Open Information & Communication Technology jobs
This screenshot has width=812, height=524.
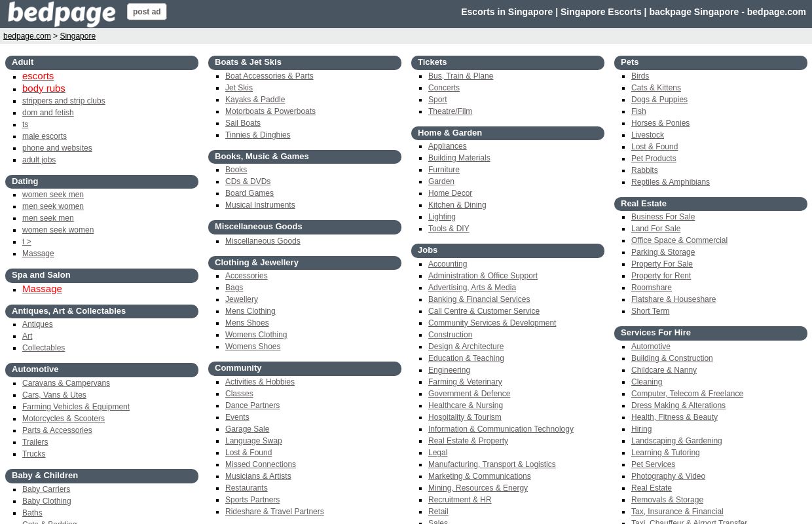click(500, 429)
